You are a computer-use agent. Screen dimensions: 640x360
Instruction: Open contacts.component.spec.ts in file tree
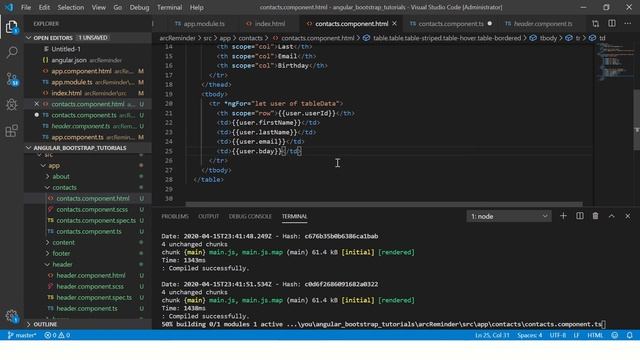tap(96, 220)
